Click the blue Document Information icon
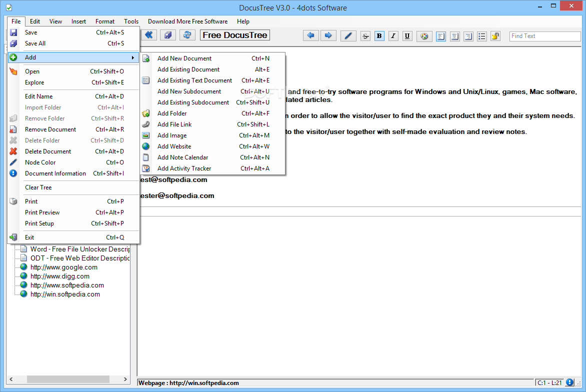 pos(13,173)
